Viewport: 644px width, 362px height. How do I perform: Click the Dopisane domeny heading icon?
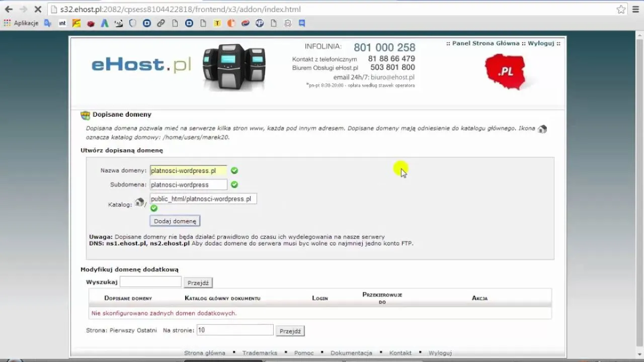(86, 115)
